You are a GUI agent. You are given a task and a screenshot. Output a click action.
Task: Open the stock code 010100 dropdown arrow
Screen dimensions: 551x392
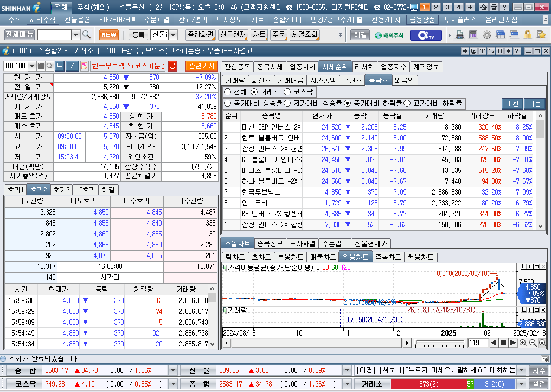pos(32,66)
